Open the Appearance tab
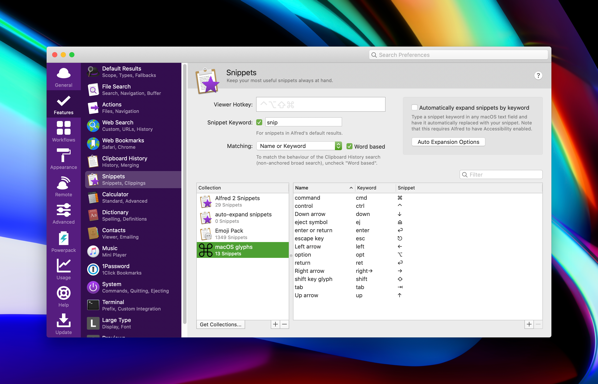598x384 pixels. point(63,159)
